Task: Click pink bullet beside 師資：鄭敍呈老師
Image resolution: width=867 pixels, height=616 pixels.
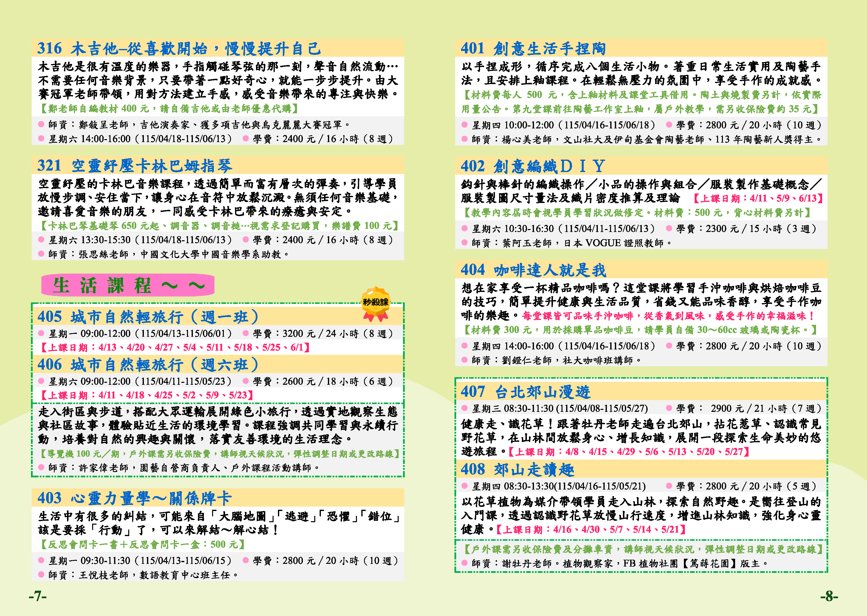Action: 41,125
